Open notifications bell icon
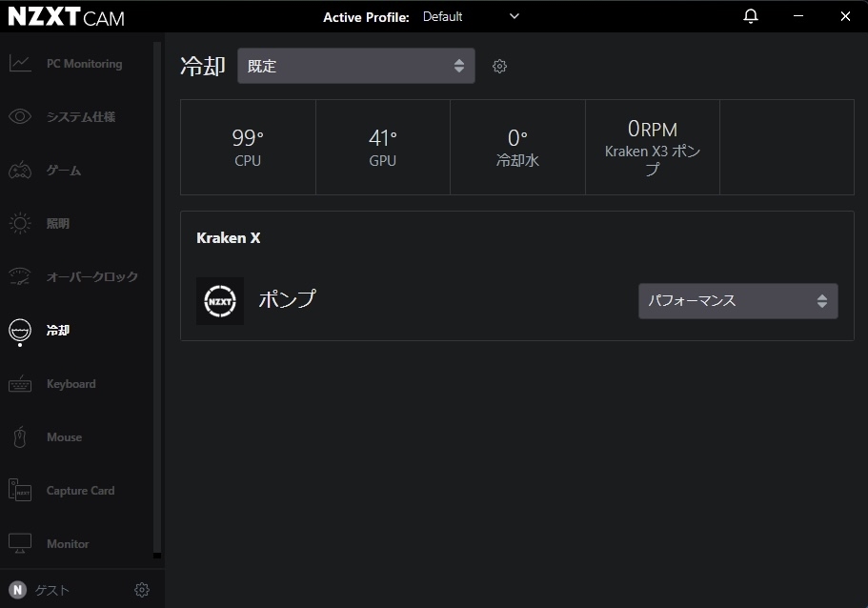The width and height of the screenshot is (868, 608). pos(751,16)
